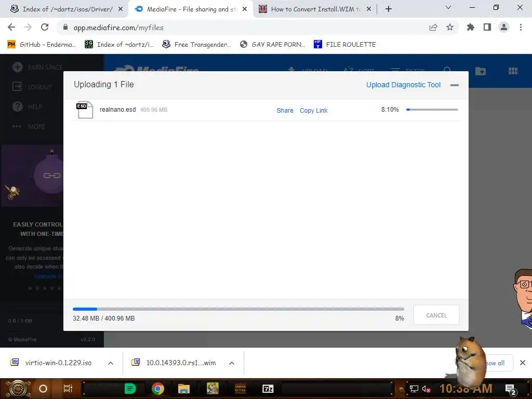
Task: Cancel the upload in progress
Action: pyautogui.click(x=436, y=315)
